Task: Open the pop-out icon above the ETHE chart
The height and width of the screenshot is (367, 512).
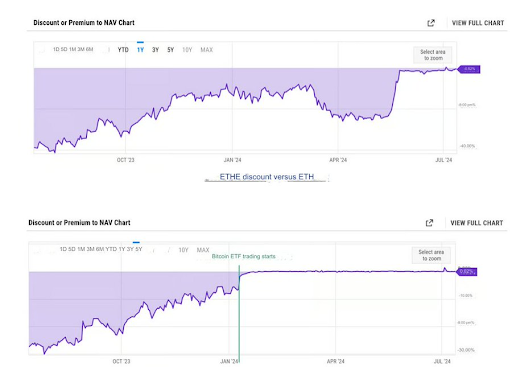Action: [x=431, y=23]
